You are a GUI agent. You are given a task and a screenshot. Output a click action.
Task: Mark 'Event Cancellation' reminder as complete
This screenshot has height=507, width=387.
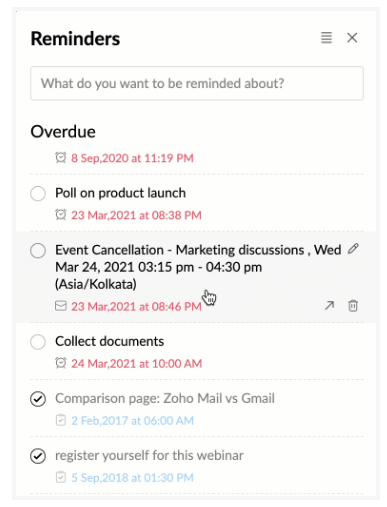tap(38, 251)
